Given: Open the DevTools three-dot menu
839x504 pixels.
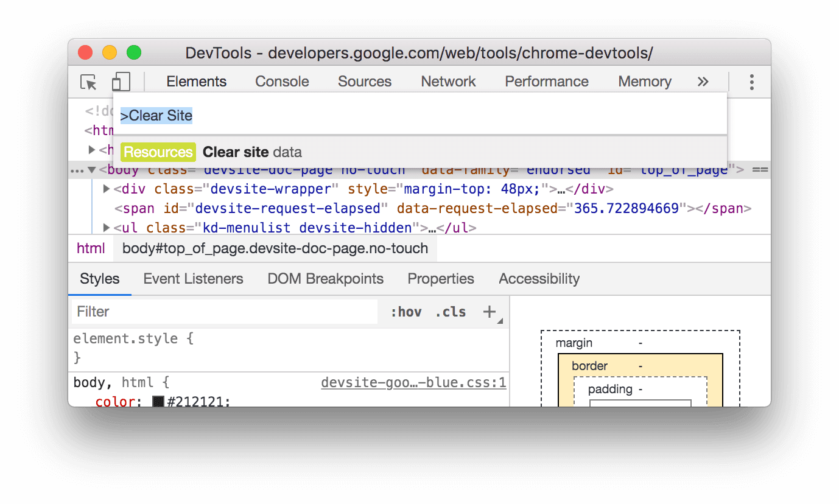Looking at the screenshot, I should coord(751,81).
